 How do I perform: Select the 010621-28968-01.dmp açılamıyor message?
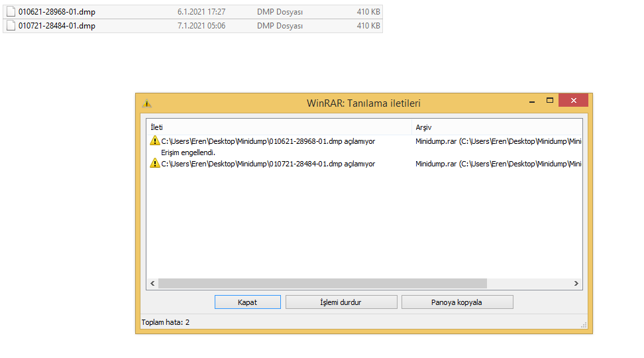pyautogui.click(x=268, y=141)
